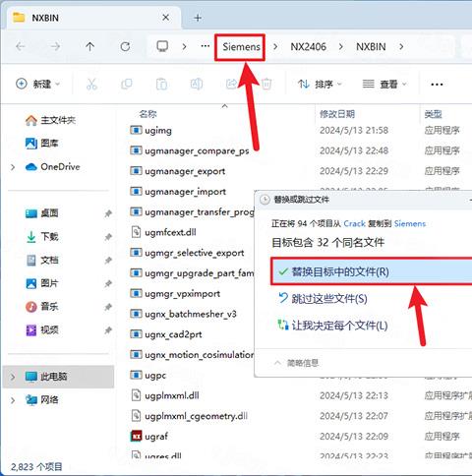Open 音乐 (Music) quick access folder
The width and height of the screenshot is (472, 476).
[42, 307]
